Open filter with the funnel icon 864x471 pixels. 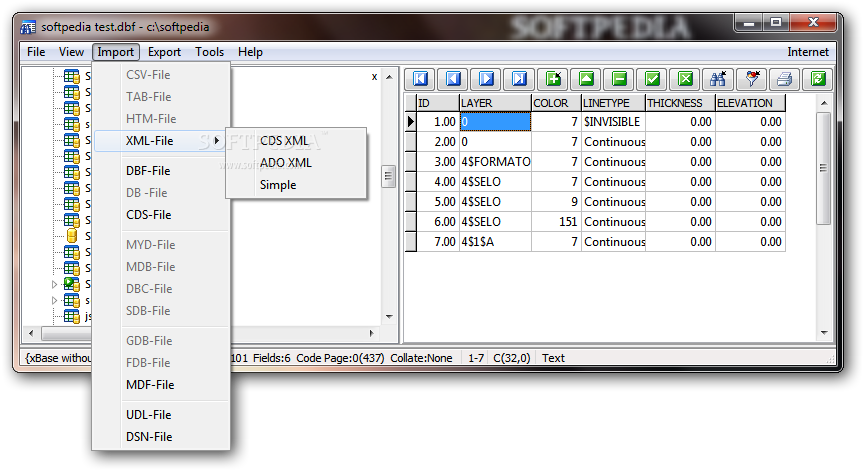[752, 79]
